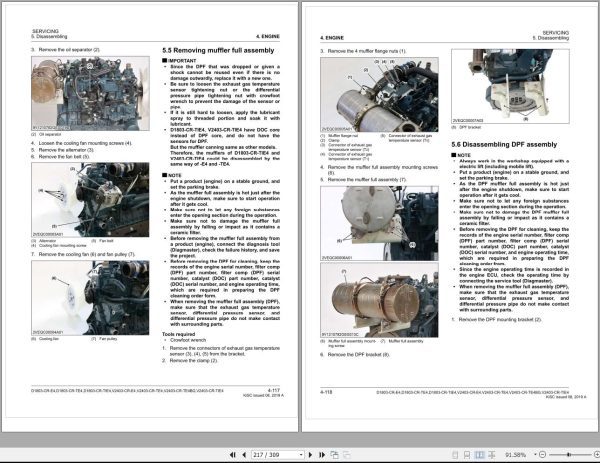The width and height of the screenshot is (600, 463).
Task: Zoom out with the minus button
Action: (x=542, y=455)
